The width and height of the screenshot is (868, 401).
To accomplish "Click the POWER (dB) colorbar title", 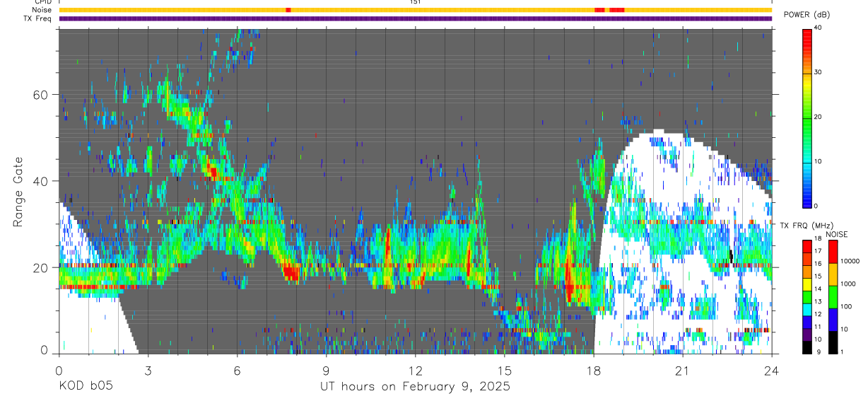I will pos(807,14).
